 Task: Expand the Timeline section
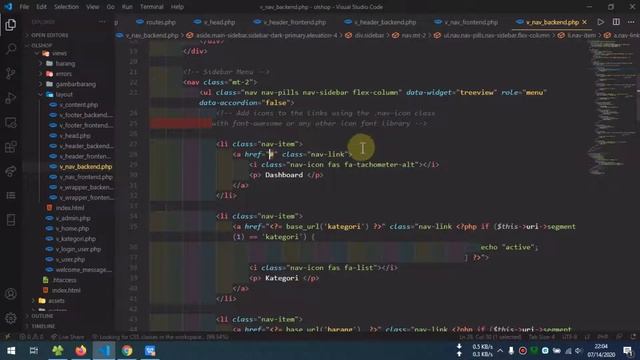click(42, 327)
